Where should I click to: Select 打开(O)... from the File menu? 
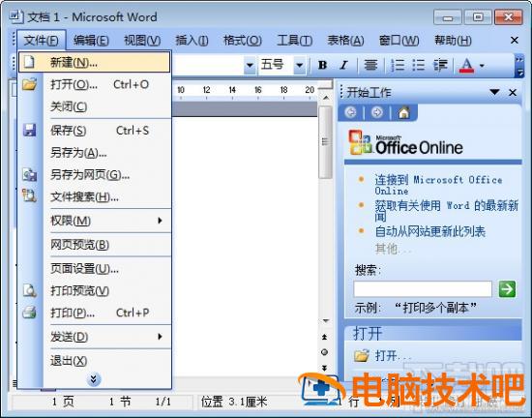pyautogui.click(x=94, y=84)
